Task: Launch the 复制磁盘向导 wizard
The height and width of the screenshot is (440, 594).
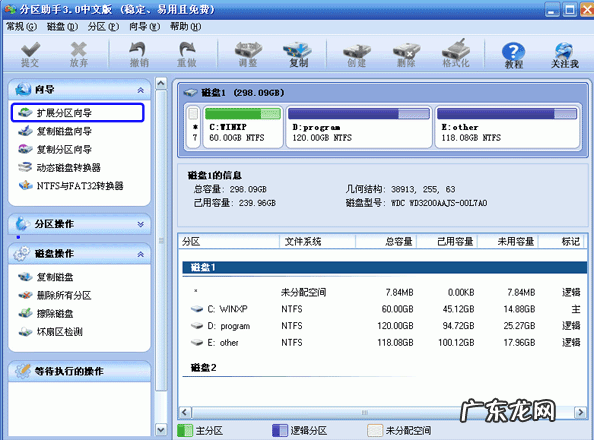Action: click(55, 131)
